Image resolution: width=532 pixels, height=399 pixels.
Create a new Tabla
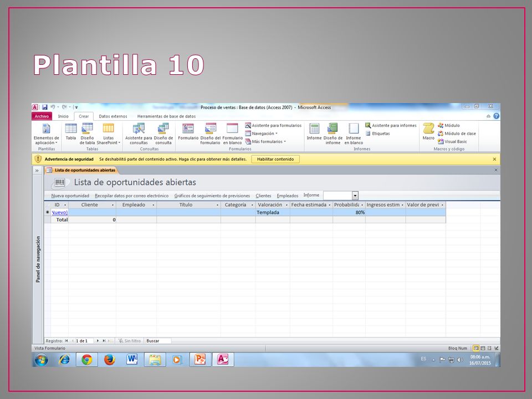click(70, 132)
